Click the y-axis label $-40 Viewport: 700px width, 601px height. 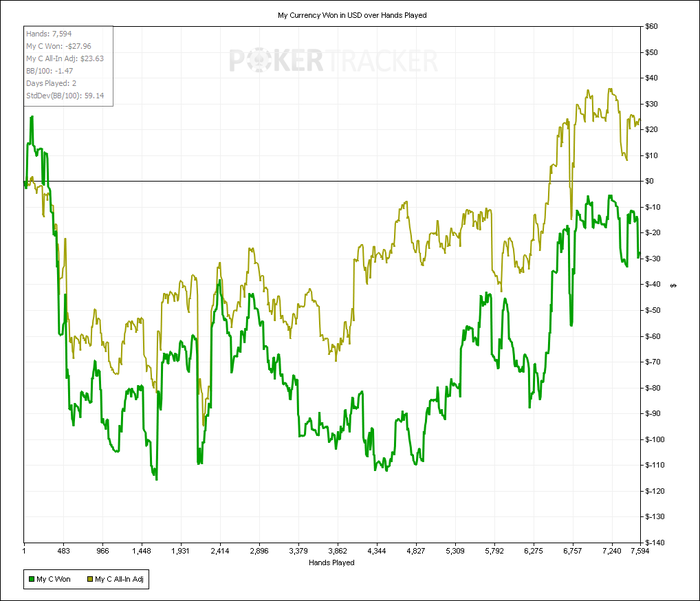point(653,284)
